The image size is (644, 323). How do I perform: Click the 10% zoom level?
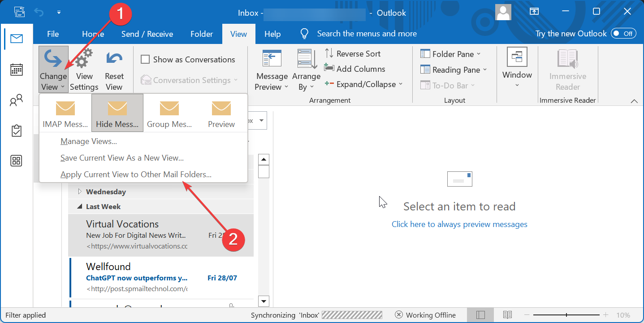(x=623, y=315)
